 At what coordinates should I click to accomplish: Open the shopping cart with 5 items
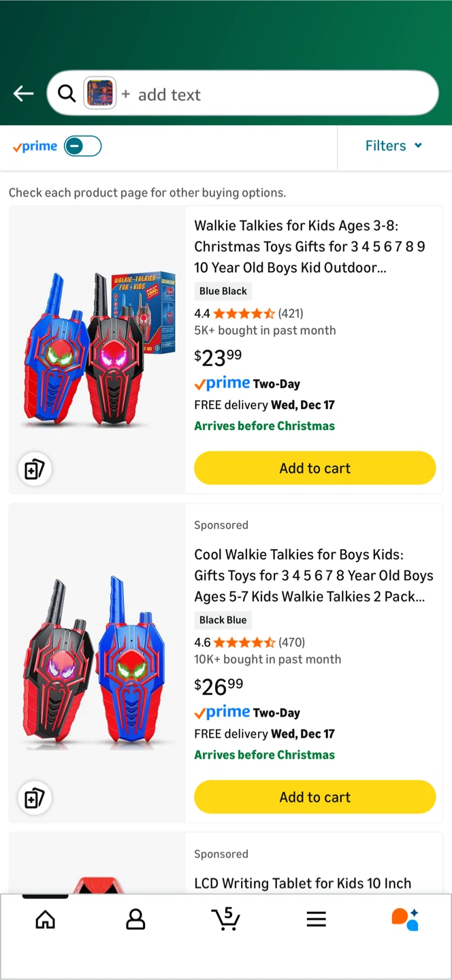(225, 919)
